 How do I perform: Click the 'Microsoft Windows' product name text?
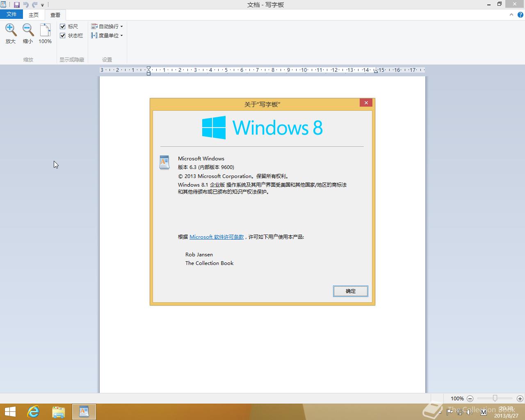(201, 158)
